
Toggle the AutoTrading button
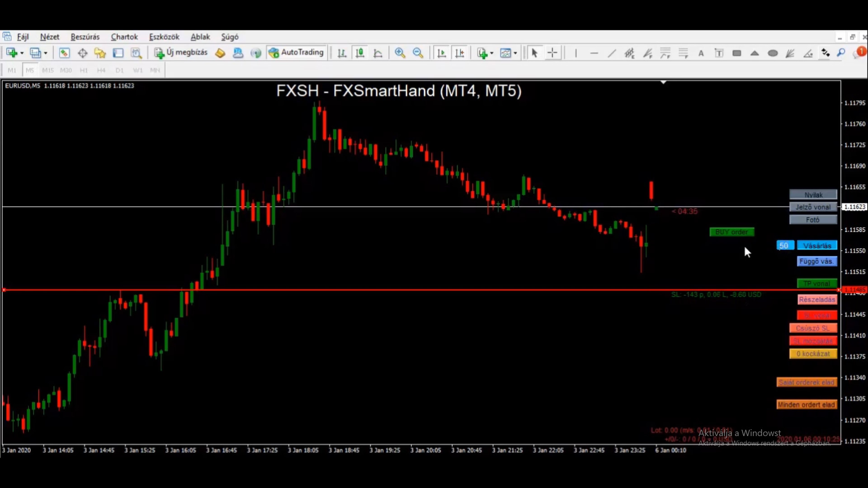(296, 52)
